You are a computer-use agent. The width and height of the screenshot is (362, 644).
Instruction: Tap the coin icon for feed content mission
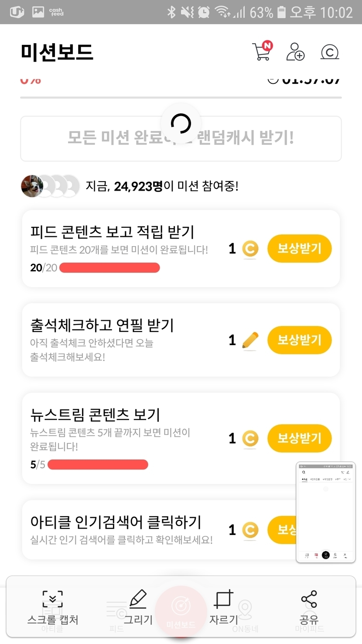click(250, 249)
